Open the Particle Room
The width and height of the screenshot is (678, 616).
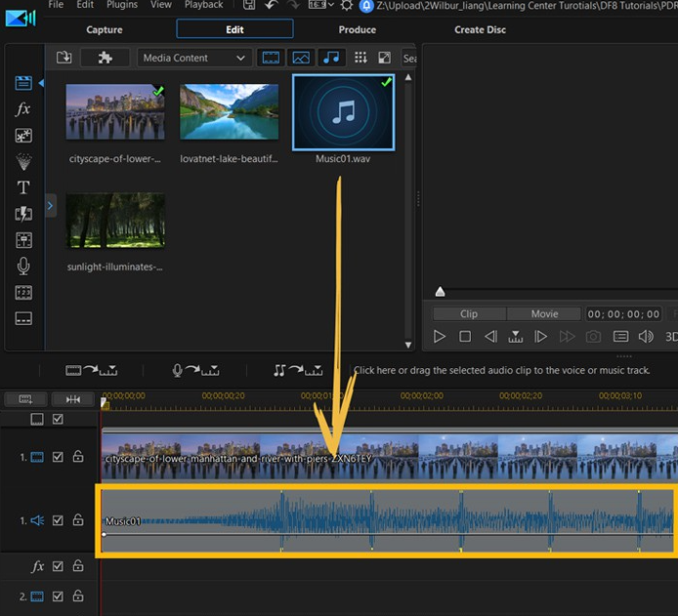tap(23, 161)
